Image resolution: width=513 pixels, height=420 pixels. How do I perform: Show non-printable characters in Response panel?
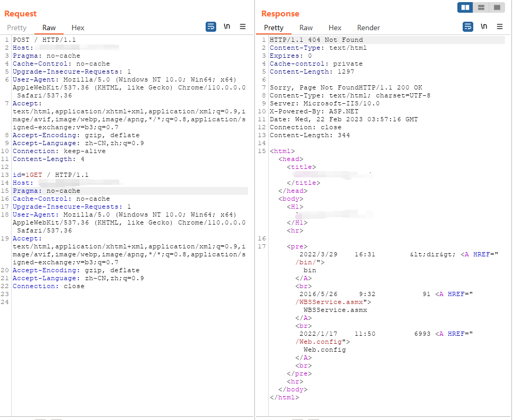pyautogui.click(x=484, y=26)
